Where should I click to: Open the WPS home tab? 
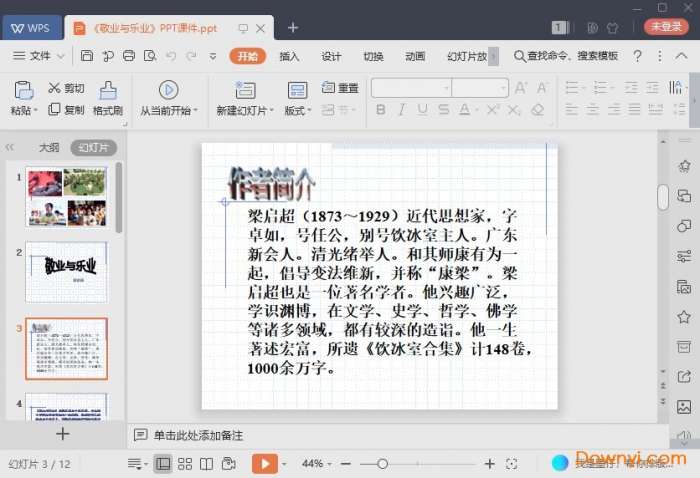point(31,28)
